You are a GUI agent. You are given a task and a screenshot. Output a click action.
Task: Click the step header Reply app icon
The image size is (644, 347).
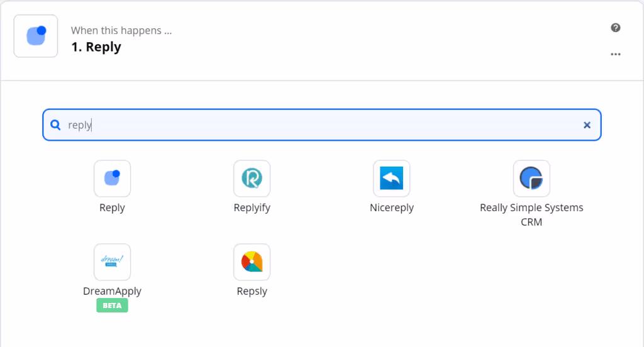36,36
